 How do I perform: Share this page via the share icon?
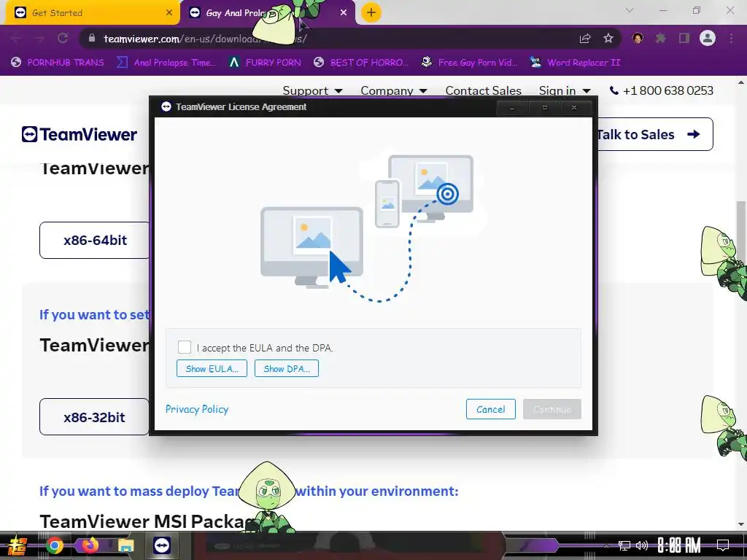(x=585, y=39)
